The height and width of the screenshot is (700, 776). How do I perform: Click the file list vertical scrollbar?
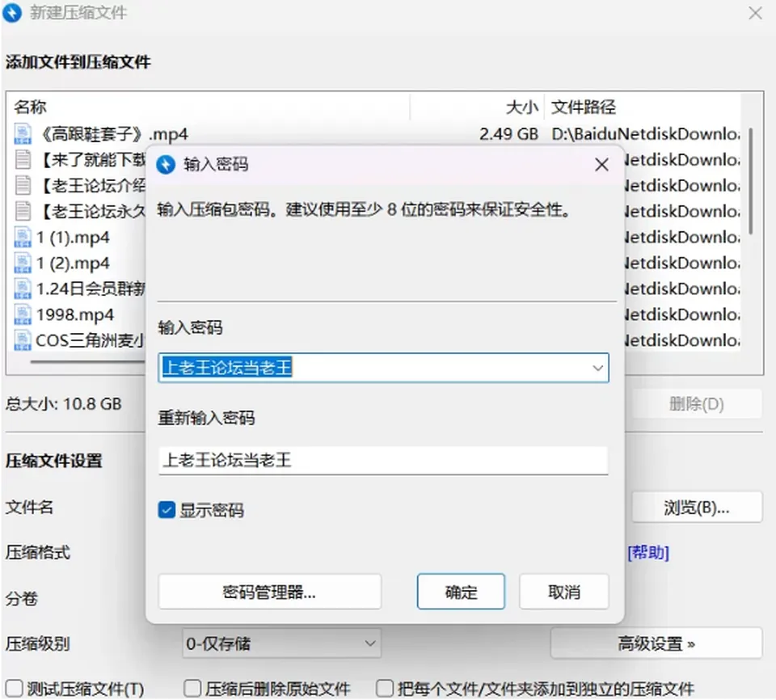point(751,181)
